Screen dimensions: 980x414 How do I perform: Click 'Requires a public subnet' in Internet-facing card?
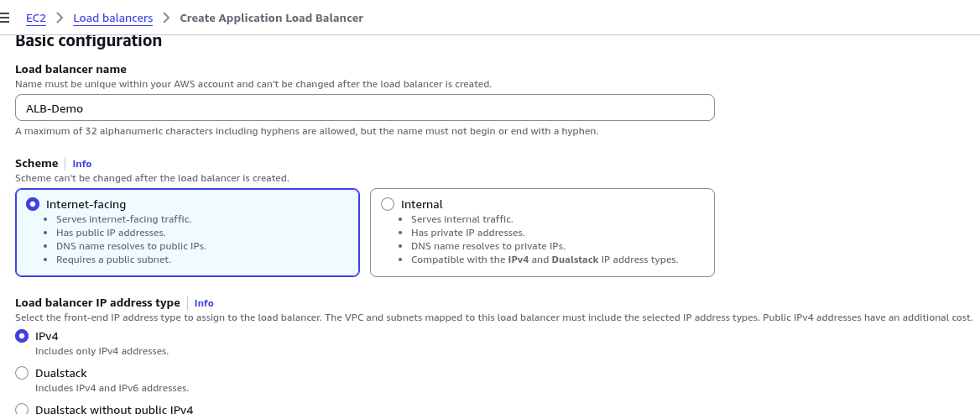[x=114, y=259]
